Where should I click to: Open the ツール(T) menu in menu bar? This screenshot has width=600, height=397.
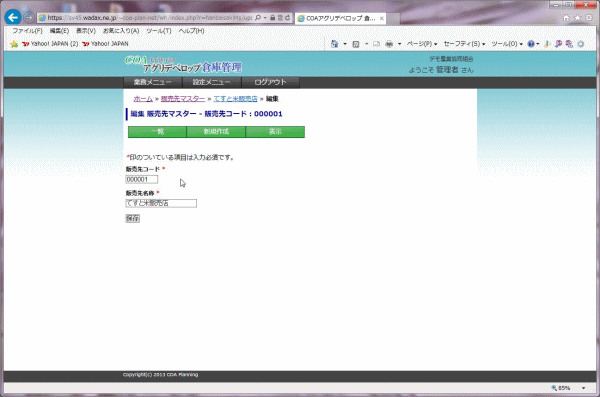tap(159, 31)
